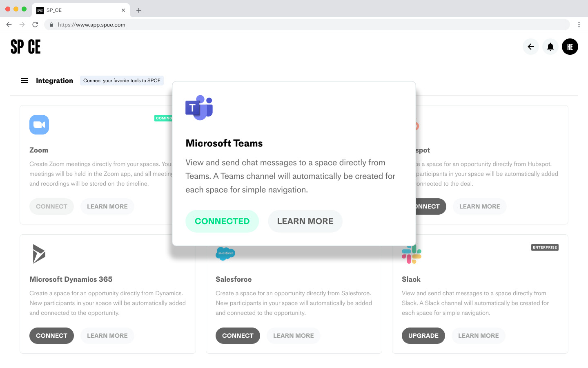This screenshot has height=368, width=588.
Task: Click the Zoom camera icon
Action: (x=39, y=125)
